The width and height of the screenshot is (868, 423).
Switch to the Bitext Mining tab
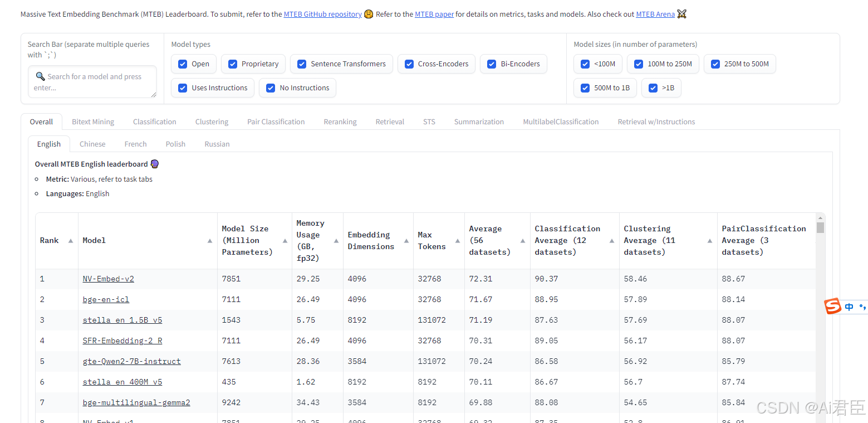93,122
